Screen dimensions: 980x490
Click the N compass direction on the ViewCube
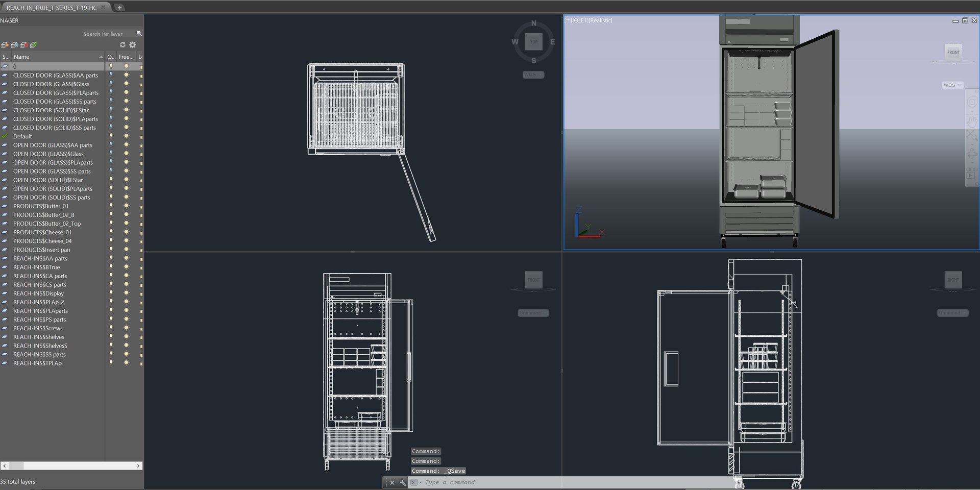534,23
